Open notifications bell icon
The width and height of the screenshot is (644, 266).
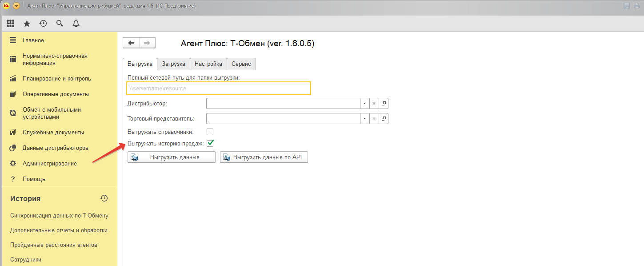coord(76,23)
